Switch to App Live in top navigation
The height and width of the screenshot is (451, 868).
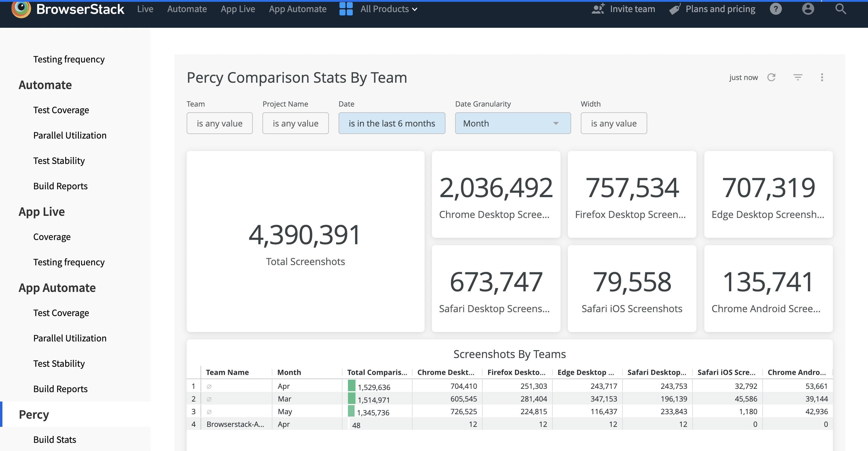[x=238, y=9]
